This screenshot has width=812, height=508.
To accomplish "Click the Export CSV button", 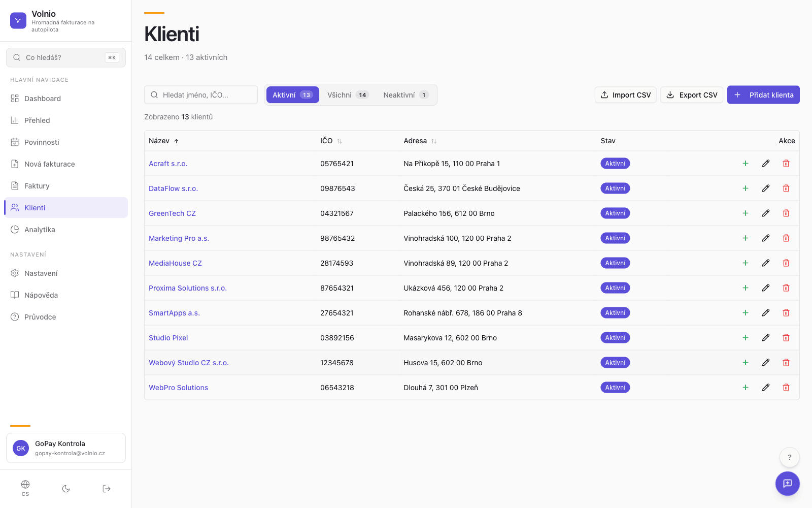I will click(x=692, y=95).
